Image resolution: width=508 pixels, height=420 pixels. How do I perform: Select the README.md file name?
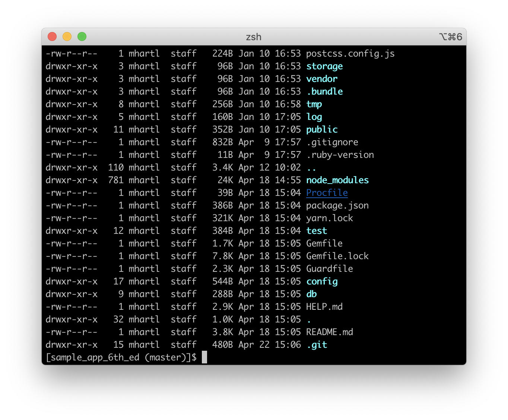(329, 332)
